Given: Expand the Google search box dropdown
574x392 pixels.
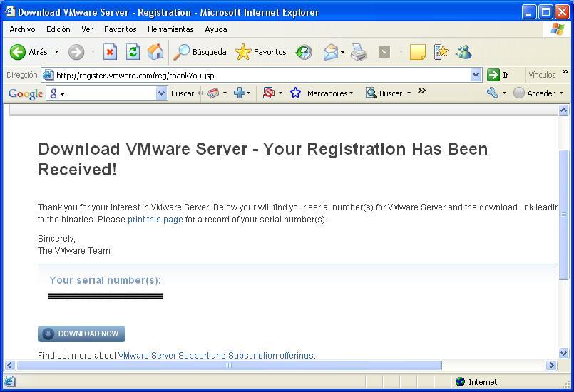Looking at the screenshot, I should [x=161, y=93].
